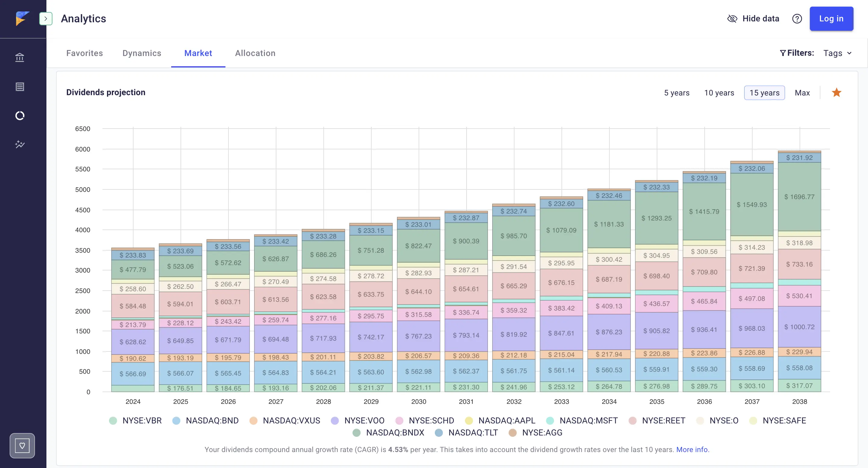This screenshot has height=468, width=868.
Task: Switch to the Dynamics tab
Action: coord(142,53)
